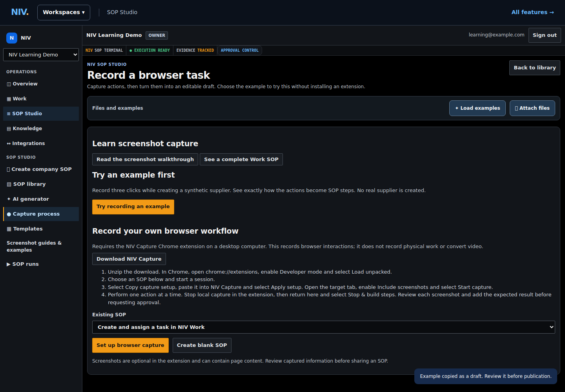The image size is (565, 392).
Task: Follow the All features link
Action: tap(532, 13)
